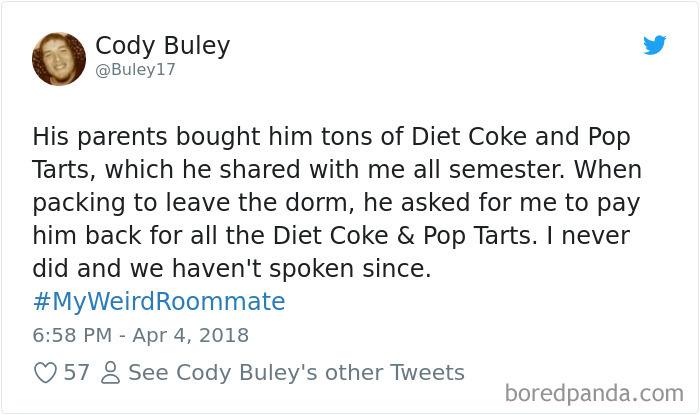The width and height of the screenshot is (700, 415).
Task: Click the 57 likes count
Action: tap(77, 373)
